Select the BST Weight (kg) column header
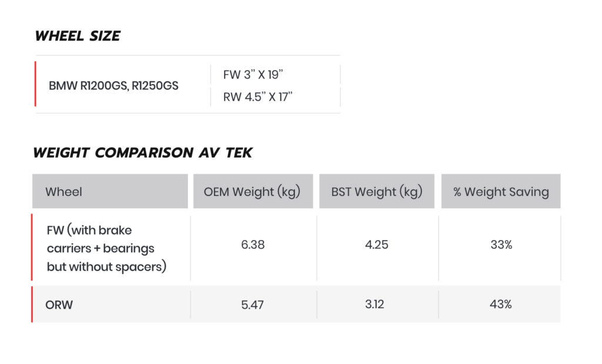 [377, 191]
